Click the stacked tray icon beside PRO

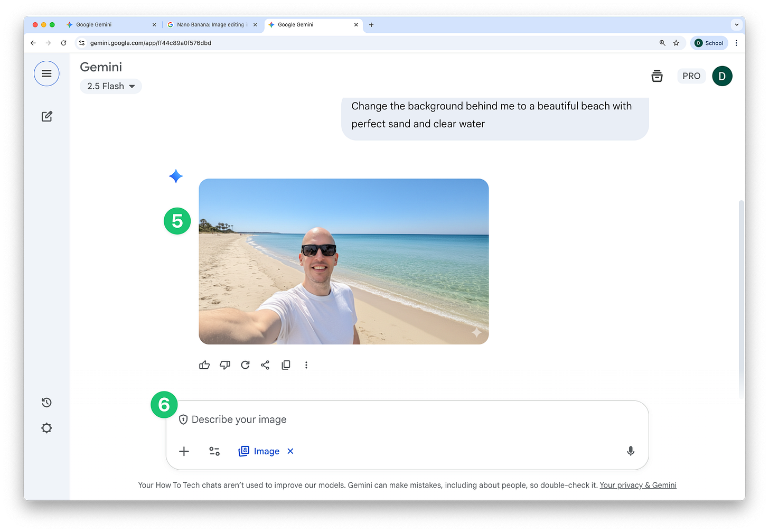[657, 76]
